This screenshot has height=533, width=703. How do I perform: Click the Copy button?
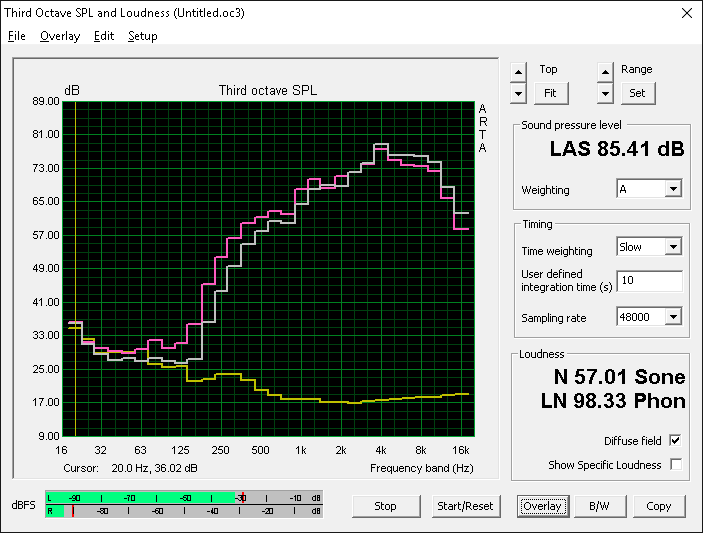click(x=659, y=506)
